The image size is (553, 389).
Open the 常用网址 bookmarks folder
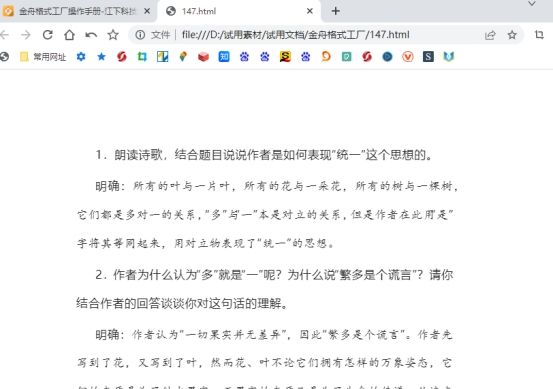[43, 57]
